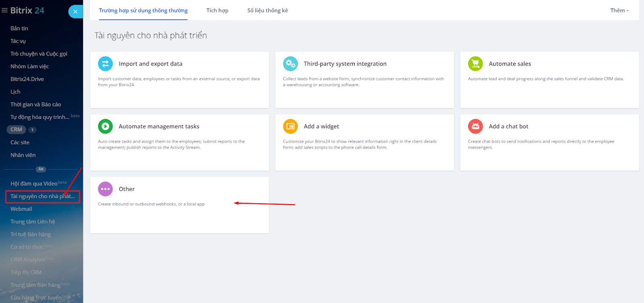
Task: Open the Automate sales card title
Action: [x=510, y=64]
